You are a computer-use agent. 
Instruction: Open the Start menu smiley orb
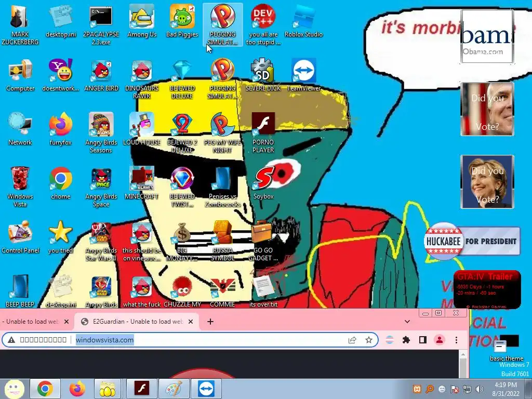pyautogui.click(x=14, y=389)
